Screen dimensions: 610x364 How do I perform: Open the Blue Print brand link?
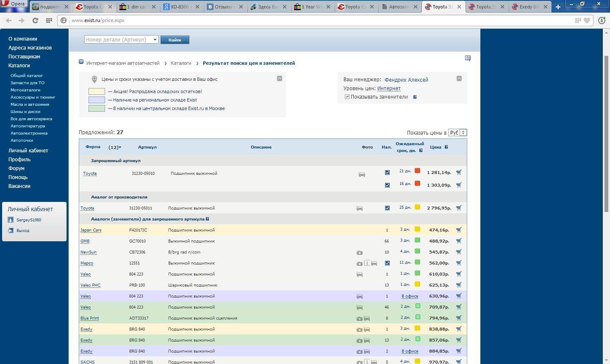pos(89,318)
